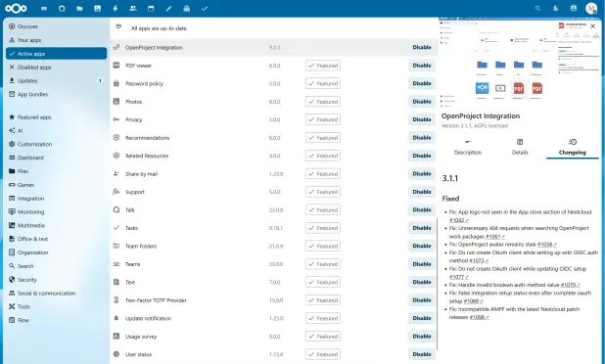This screenshot has height=364, width=605.
Task: Open the Nextcloud logo home link
Action: coord(16,8)
